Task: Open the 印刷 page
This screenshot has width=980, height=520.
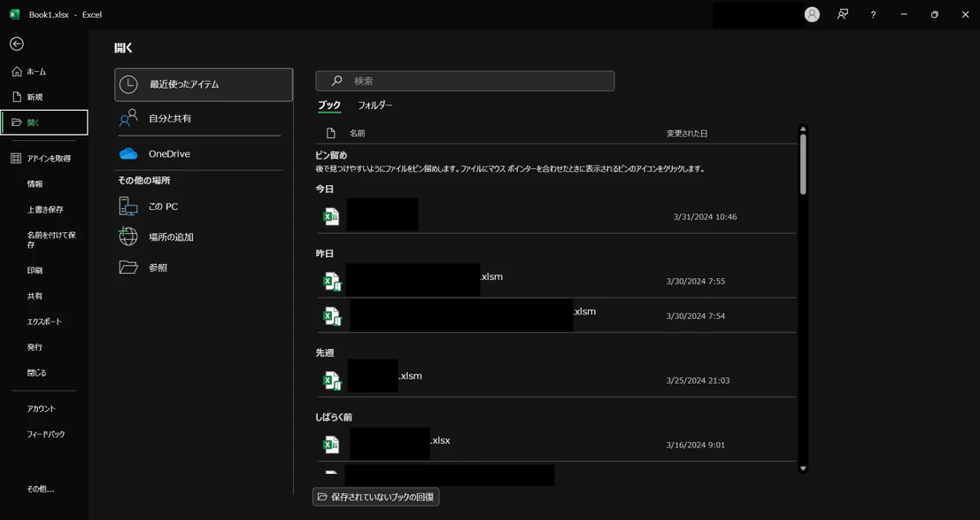Action: point(35,271)
